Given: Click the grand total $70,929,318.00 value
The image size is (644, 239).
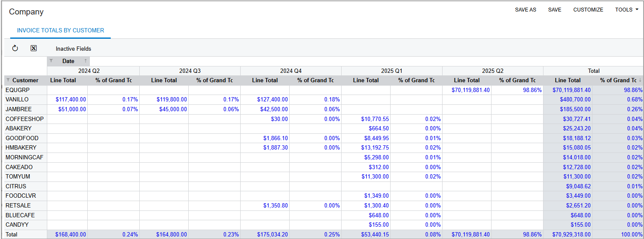Looking at the screenshot, I should click(571, 234).
